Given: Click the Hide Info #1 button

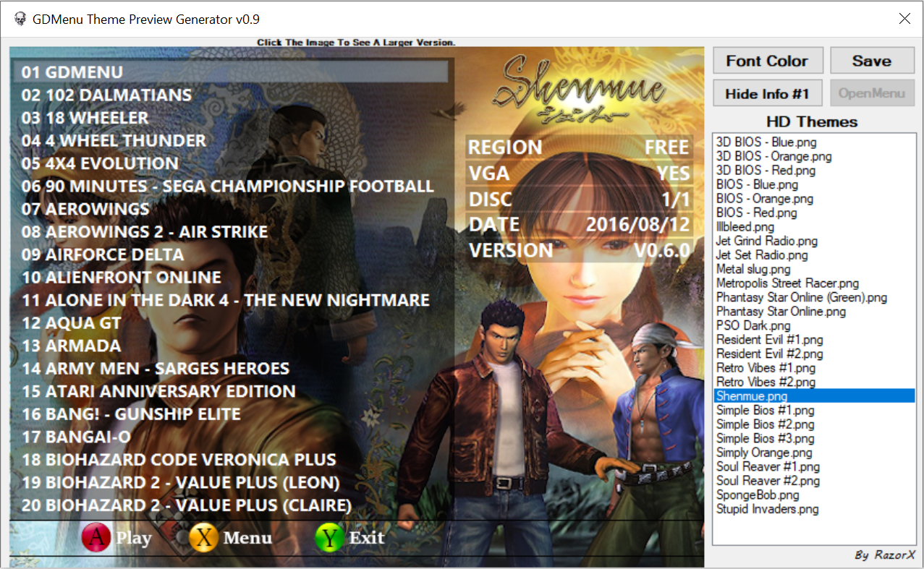Looking at the screenshot, I should [x=768, y=93].
